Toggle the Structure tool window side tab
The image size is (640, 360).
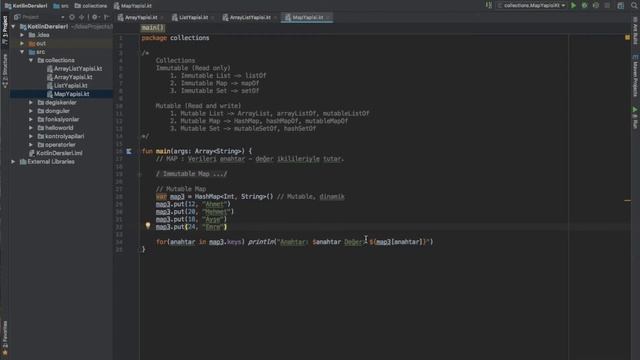(5, 70)
